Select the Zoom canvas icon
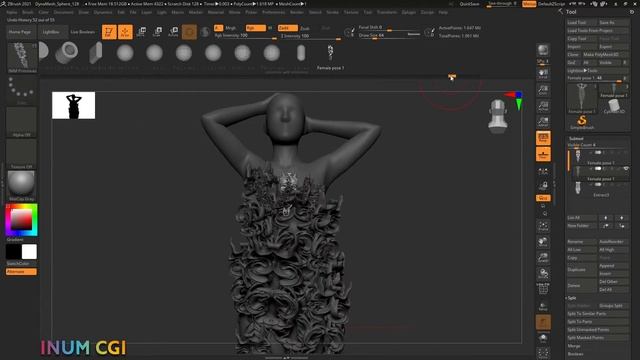This screenshot has height=360, width=640. 543,90
